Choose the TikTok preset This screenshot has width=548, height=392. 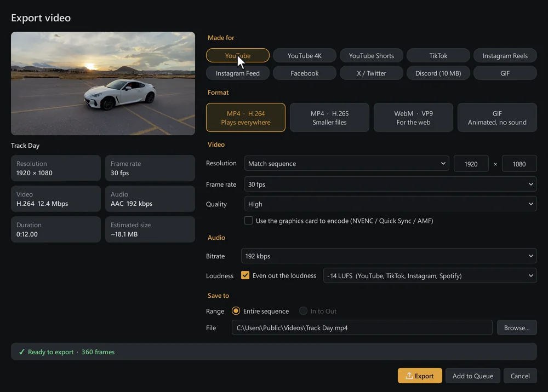pos(438,55)
